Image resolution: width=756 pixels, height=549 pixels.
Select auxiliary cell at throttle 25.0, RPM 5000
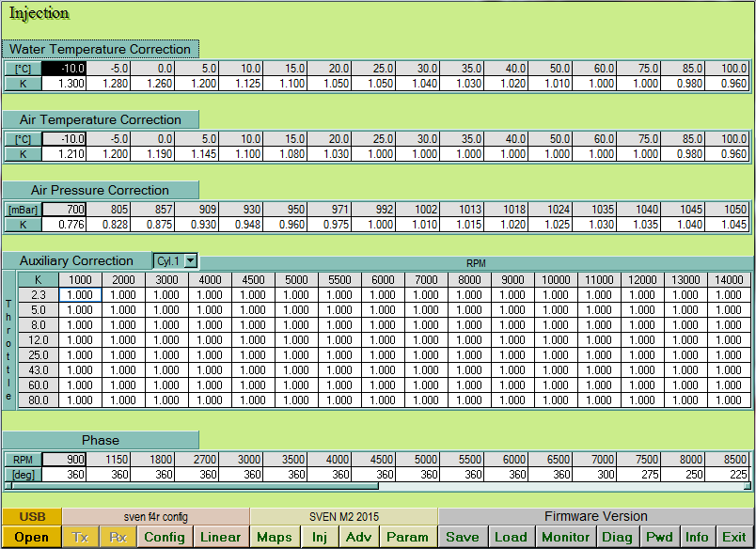pyautogui.click(x=296, y=355)
